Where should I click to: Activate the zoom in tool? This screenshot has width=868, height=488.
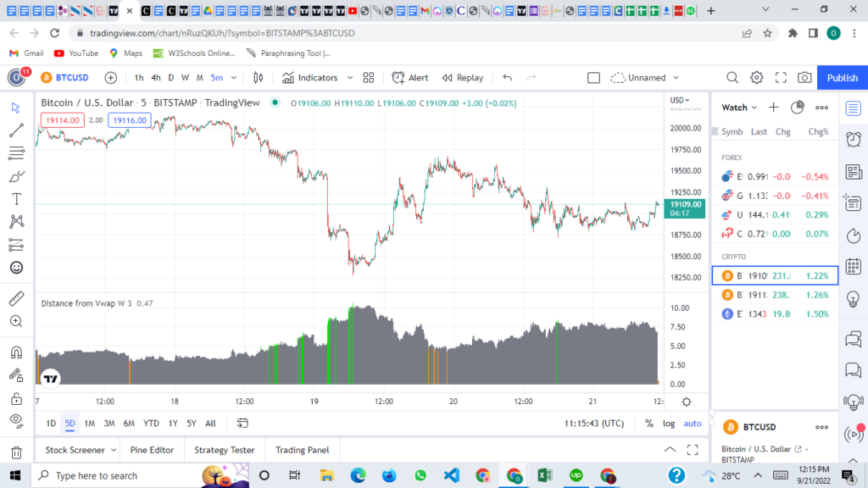(16, 321)
